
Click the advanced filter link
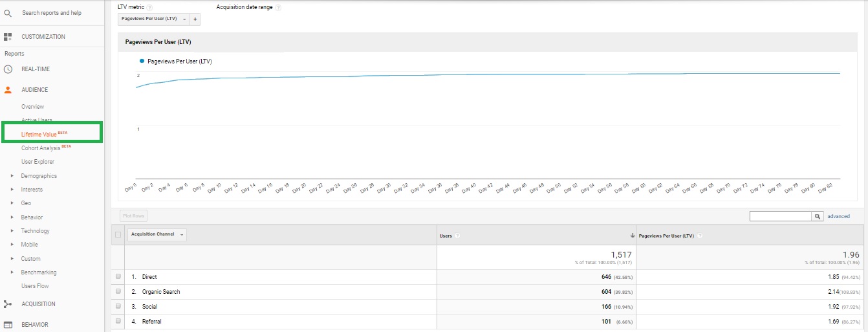(838, 216)
